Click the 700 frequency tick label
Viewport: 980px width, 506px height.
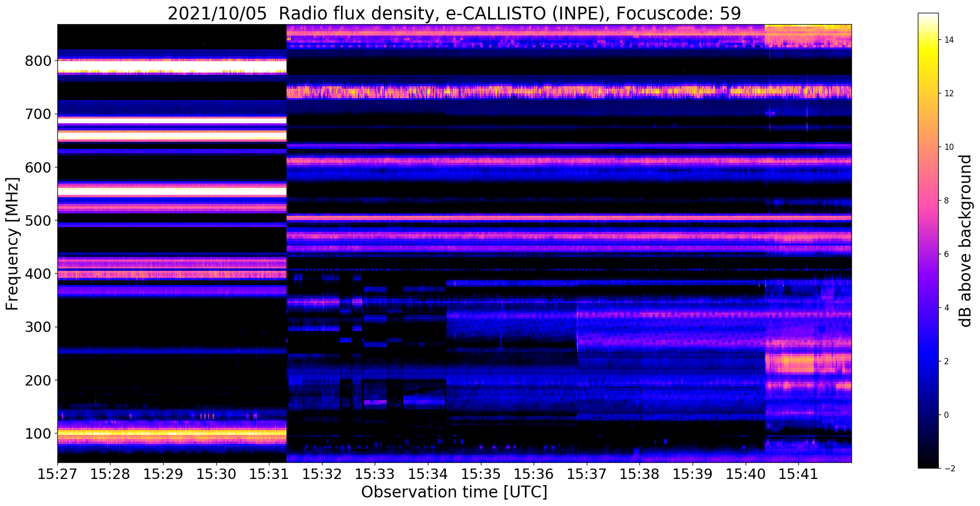pyautogui.click(x=39, y=114)
